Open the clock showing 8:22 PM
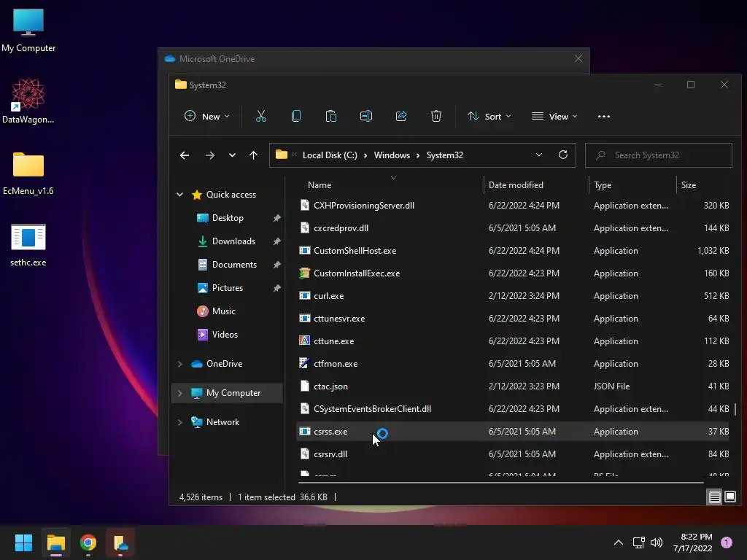747x560 pixels. click(693, 542)
